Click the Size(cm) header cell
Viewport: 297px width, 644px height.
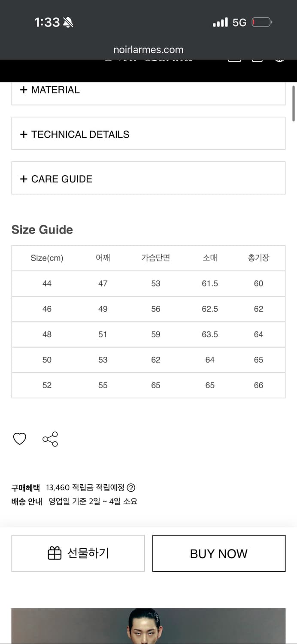tap(47, 258)
